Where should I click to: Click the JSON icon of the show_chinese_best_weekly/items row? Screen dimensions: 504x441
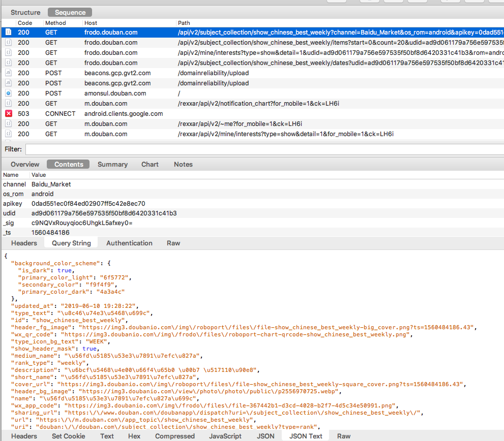pos(9,42)
